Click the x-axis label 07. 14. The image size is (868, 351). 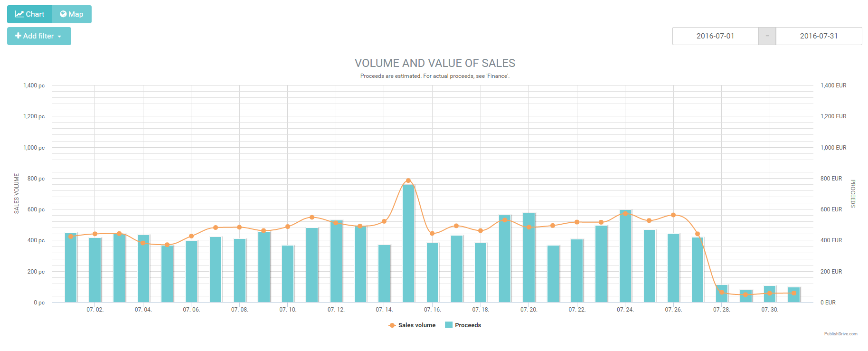pos(384,310)
